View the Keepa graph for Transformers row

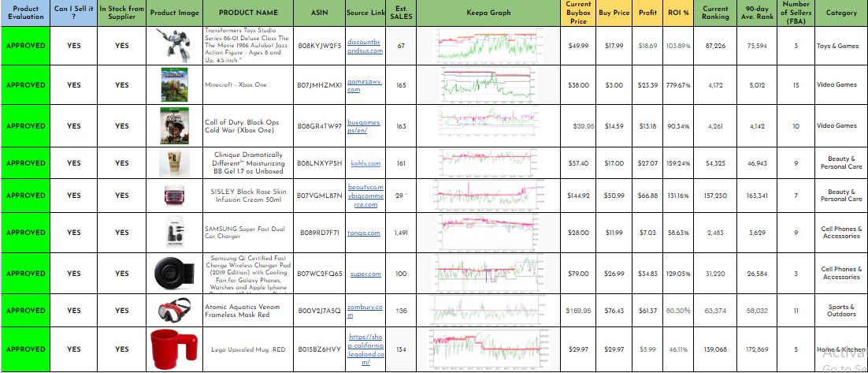point(488,46)
